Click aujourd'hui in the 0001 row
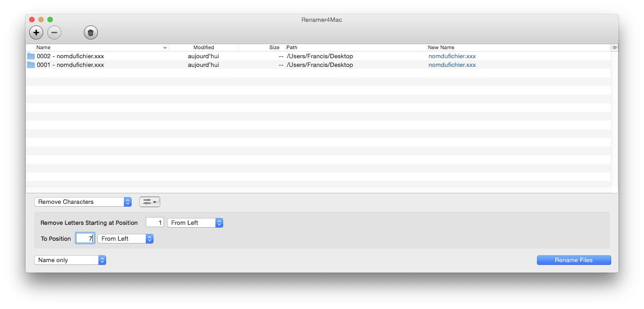The image size is (644, 309). click(x=204, y=65)
